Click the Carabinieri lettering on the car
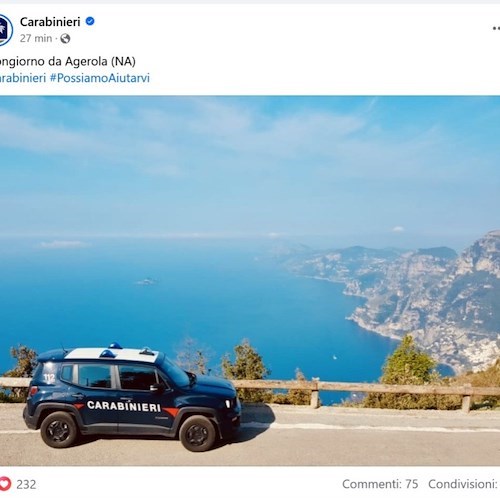 [x=124, y=406]
